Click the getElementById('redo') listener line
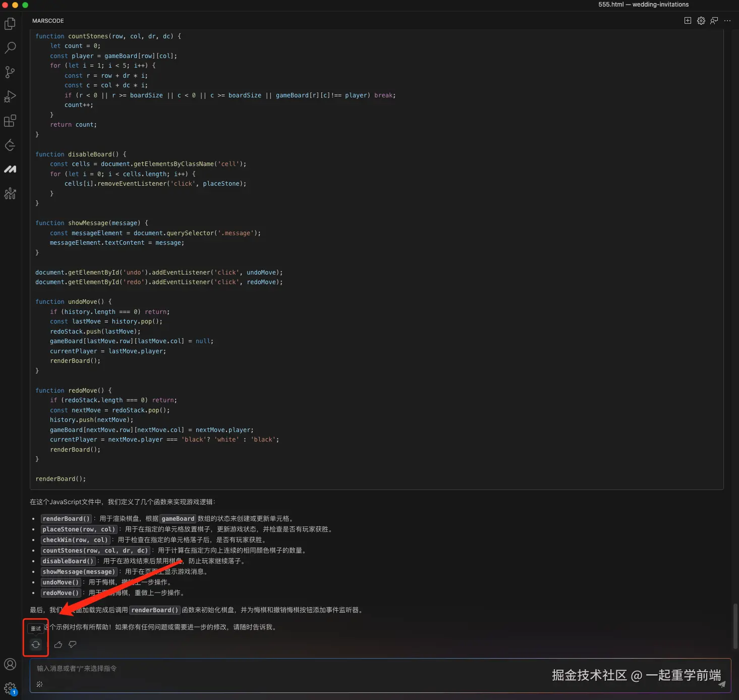 pos(159,282)
